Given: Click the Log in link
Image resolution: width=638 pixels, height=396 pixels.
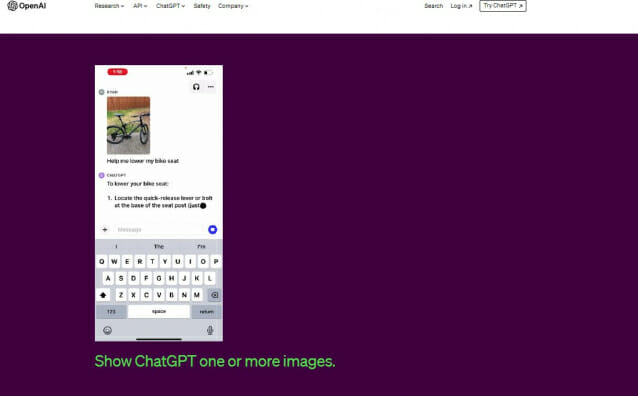Looking at the screenshot, I should tap(461, 6).
